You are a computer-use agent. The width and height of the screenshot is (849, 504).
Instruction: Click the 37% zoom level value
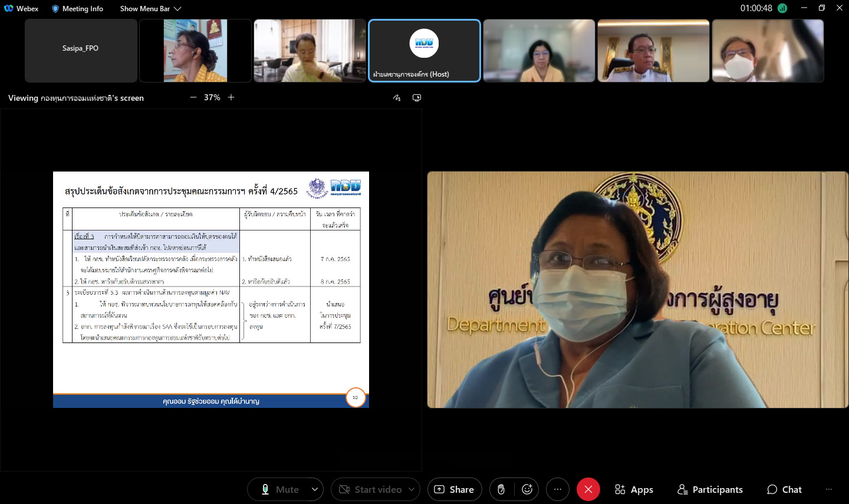212,98
